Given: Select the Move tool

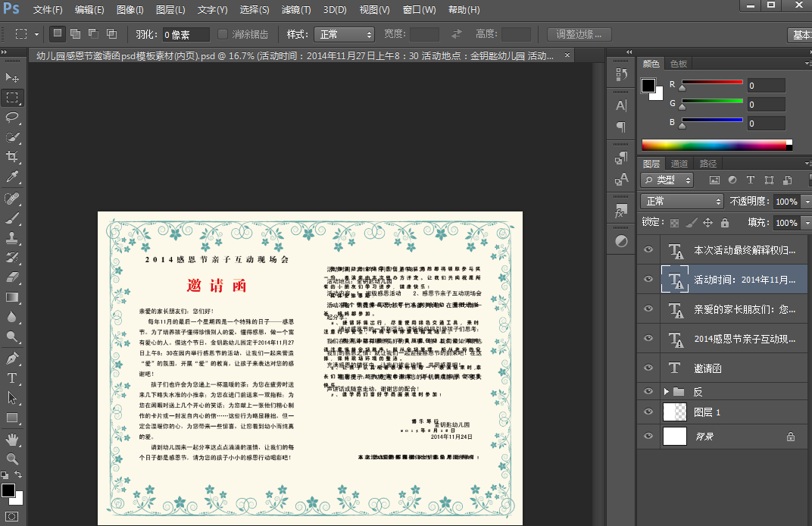Looking at the screenshot, I should click(12, 77).
